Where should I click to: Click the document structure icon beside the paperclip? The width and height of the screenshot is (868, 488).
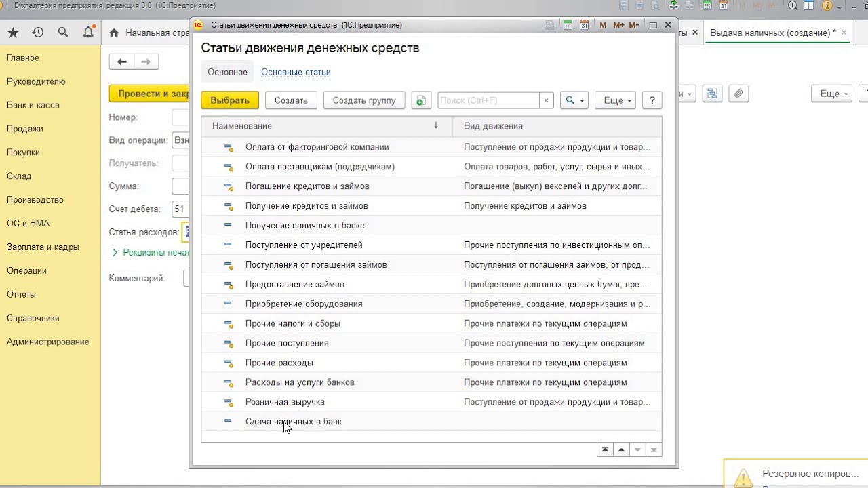[713, 94]
